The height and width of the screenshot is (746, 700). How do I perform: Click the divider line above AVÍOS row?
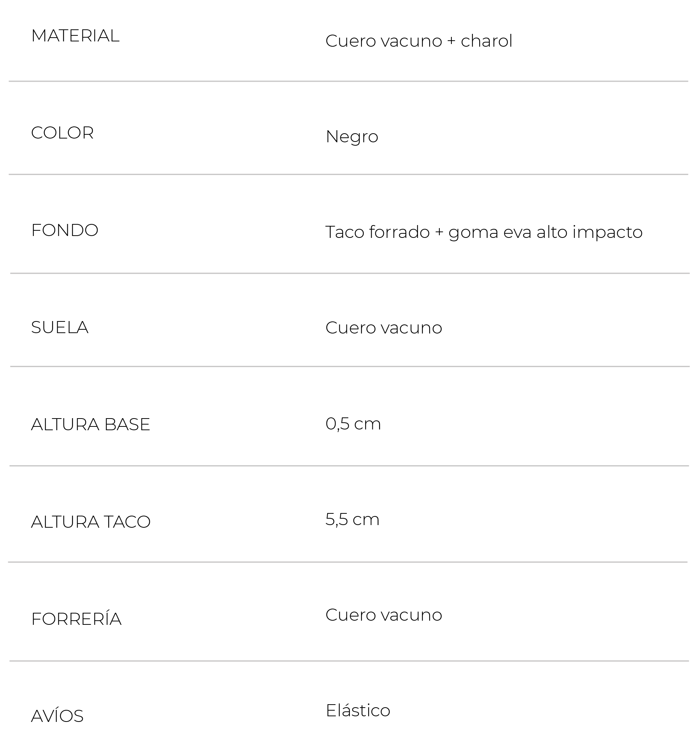coord(349,661)
